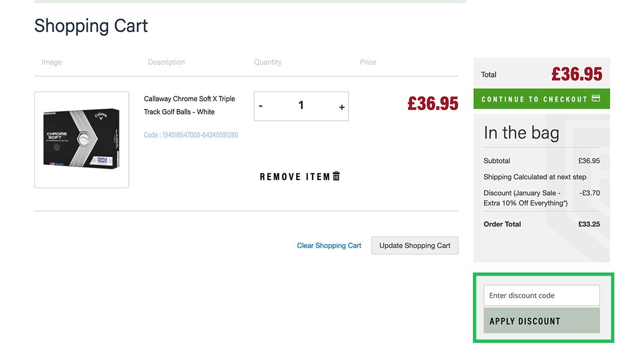
Task: Click the Price column header
Action: point(368,62)
